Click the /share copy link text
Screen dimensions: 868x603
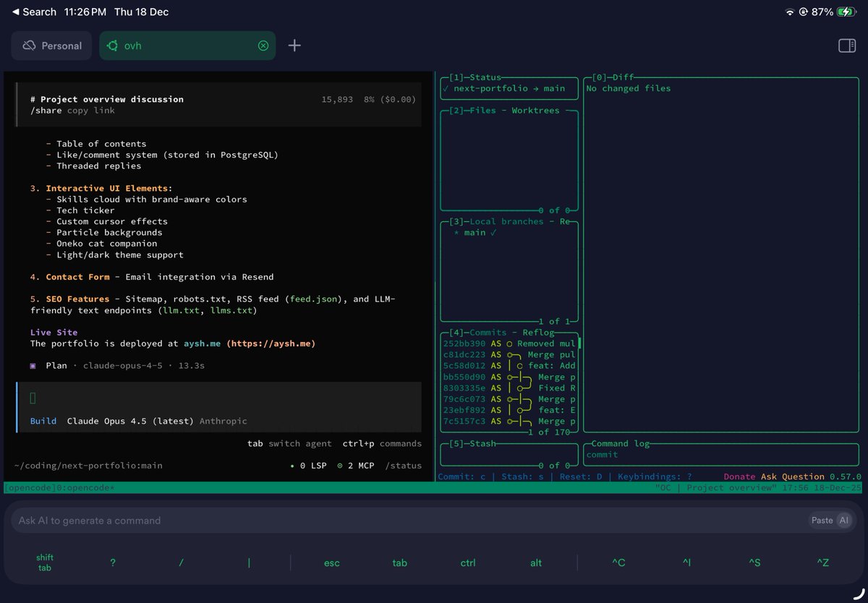pos(72,111)
